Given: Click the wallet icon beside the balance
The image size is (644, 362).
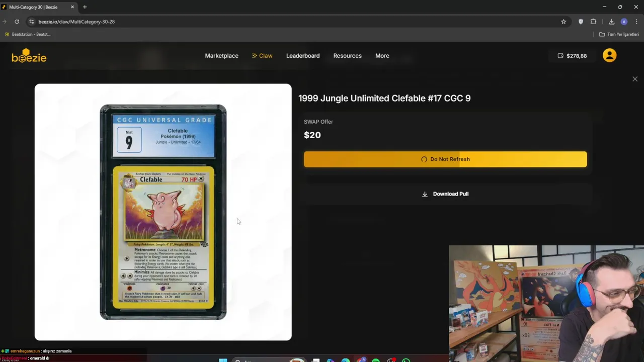Looking at the screenshot, I should [x=560, y=56].
